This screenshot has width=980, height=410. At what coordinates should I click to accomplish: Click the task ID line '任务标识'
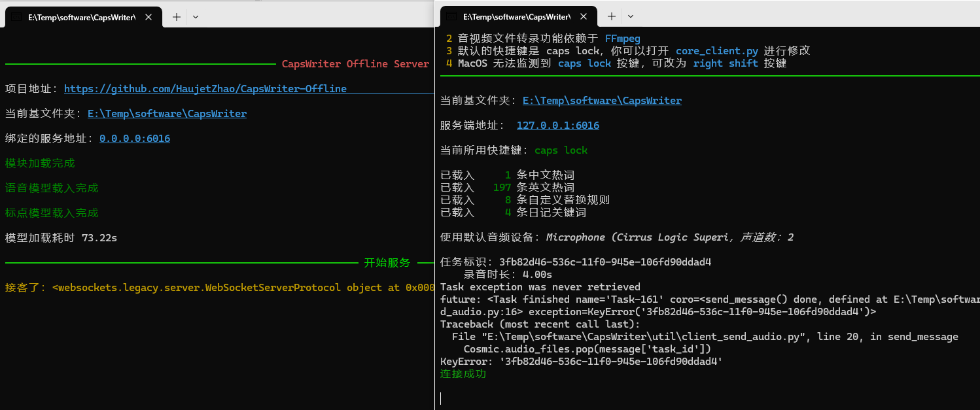[x=576, y=262]
